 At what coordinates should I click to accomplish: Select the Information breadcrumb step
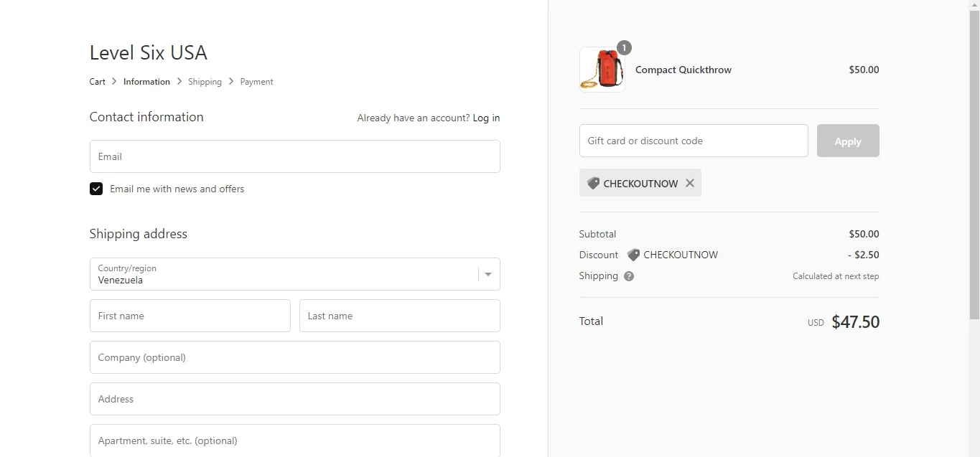pyautogui.click(x=146, y=82)
